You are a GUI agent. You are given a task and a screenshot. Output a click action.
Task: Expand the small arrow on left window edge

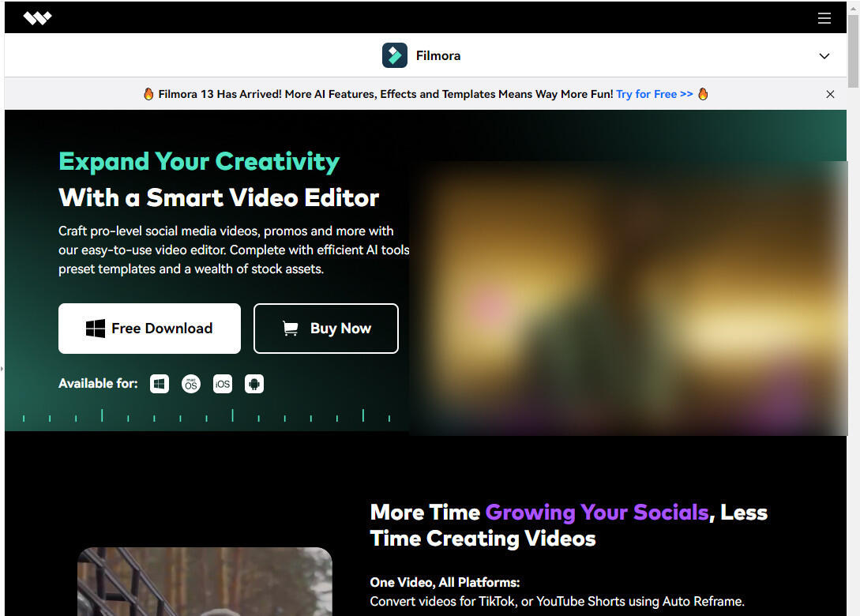click(x=2, y=368)
